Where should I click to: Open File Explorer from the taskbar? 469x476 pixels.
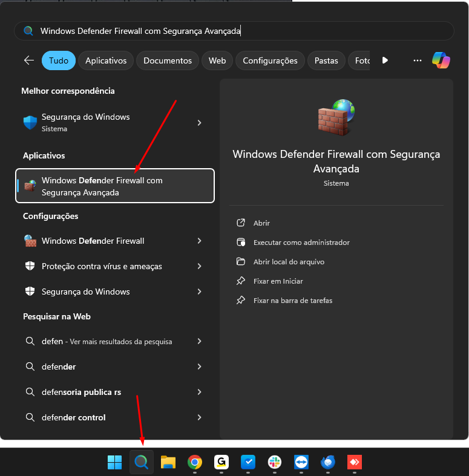pyautogui.click(x=168, y=463)
